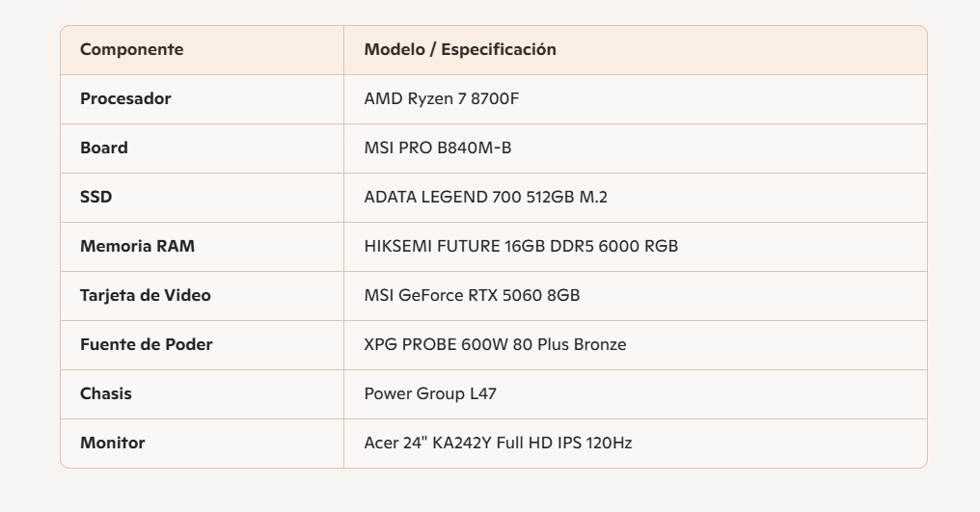Click ADATA LEGEND 700 512GB M.2 text
The height and width of the screenshot is (512, 980).
point(485,198)
